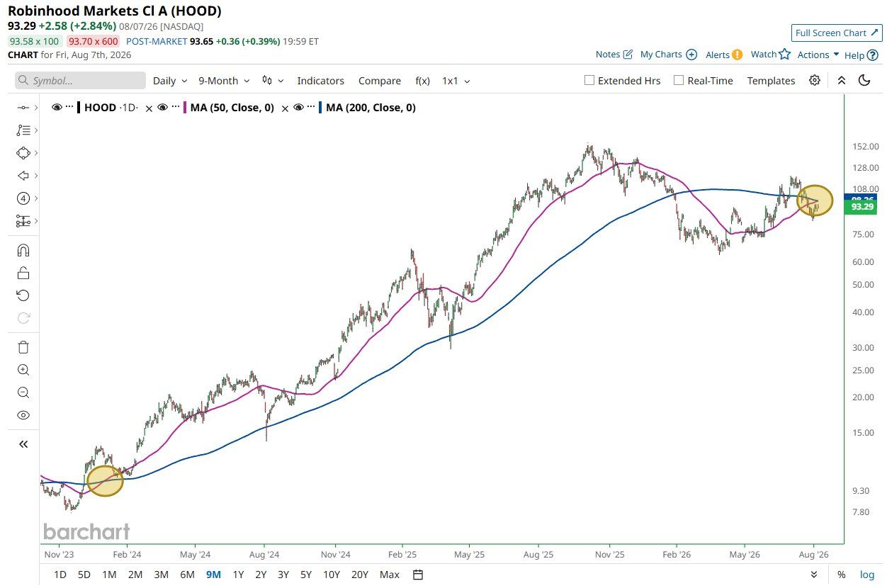Open options dots for HOOD series

[69, 108]
